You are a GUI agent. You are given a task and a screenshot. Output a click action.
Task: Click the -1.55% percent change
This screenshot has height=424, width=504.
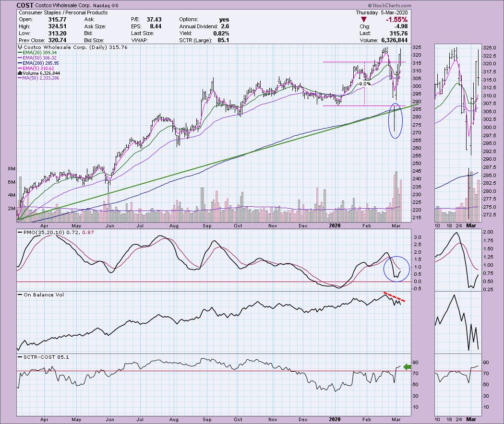[x=396, y=20]
